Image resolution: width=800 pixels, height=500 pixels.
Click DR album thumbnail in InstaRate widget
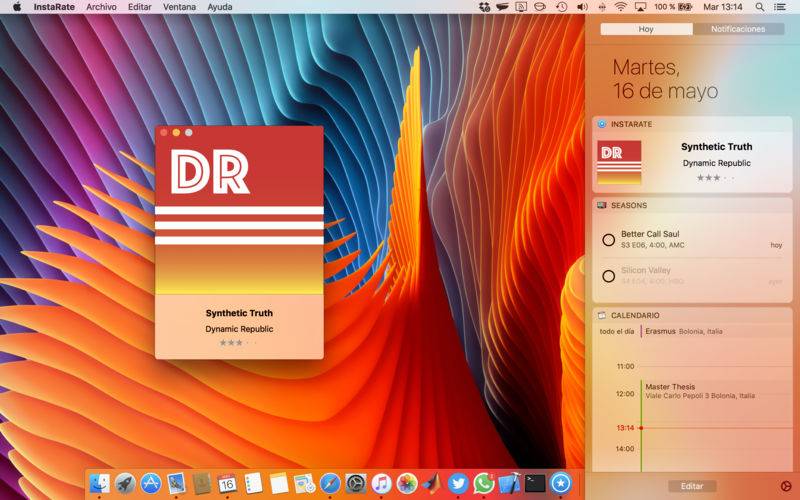(x=619, y=162)
